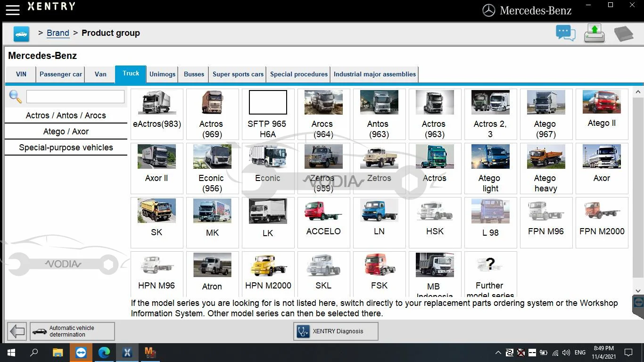Click the upload tray icon
The width and height of the screenshot is (644, 362).
[594, 33]
